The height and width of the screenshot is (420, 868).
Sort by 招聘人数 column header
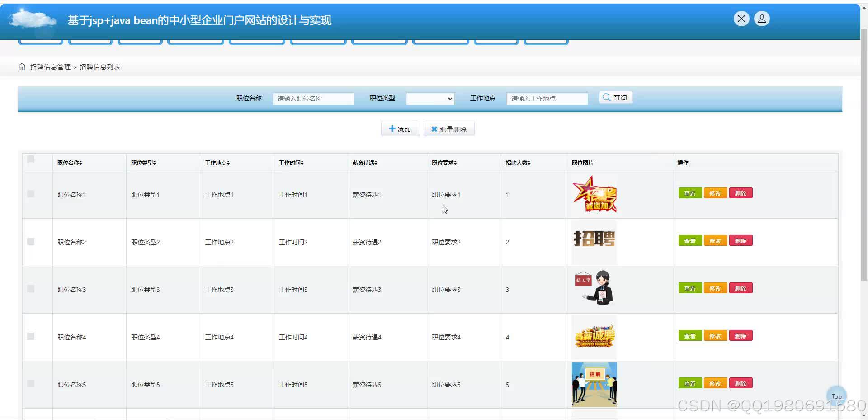point(518,163)
